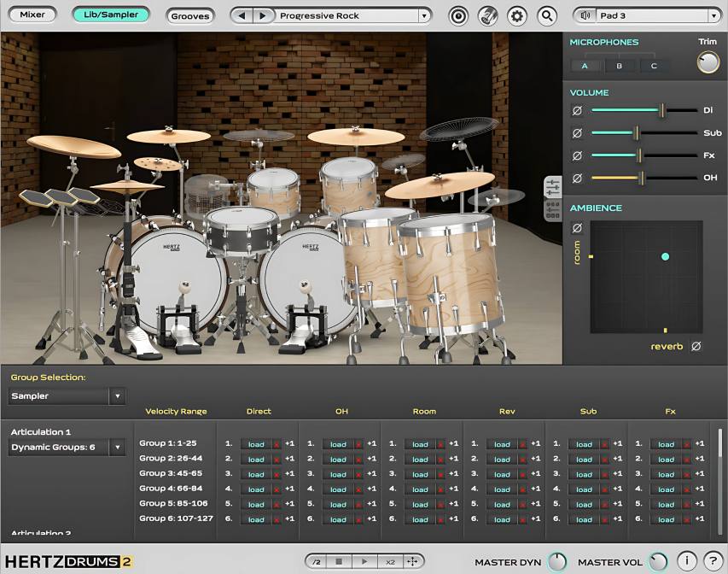Open help via the question mark icon
728x574 pixels.
click(x=713, y=559)
